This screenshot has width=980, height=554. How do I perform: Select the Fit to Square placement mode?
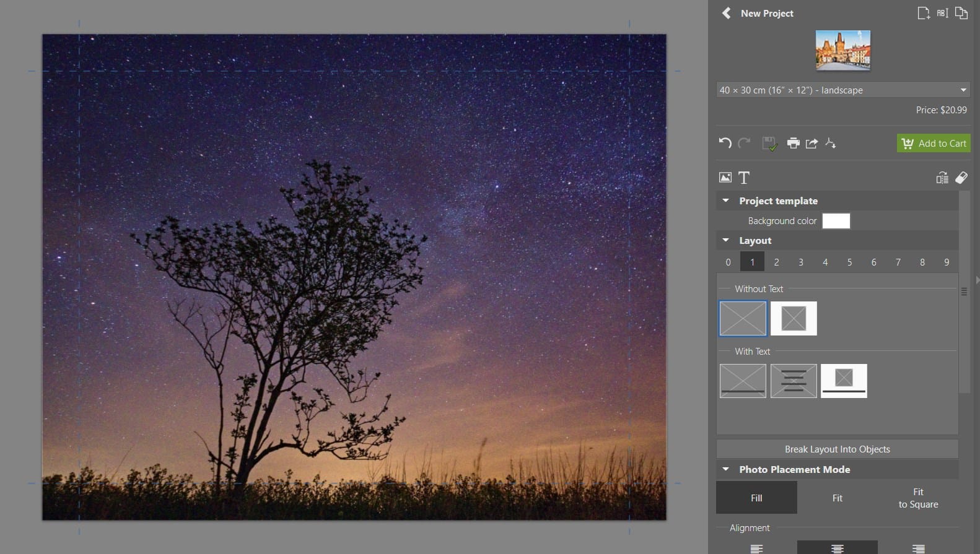[918, 498]
